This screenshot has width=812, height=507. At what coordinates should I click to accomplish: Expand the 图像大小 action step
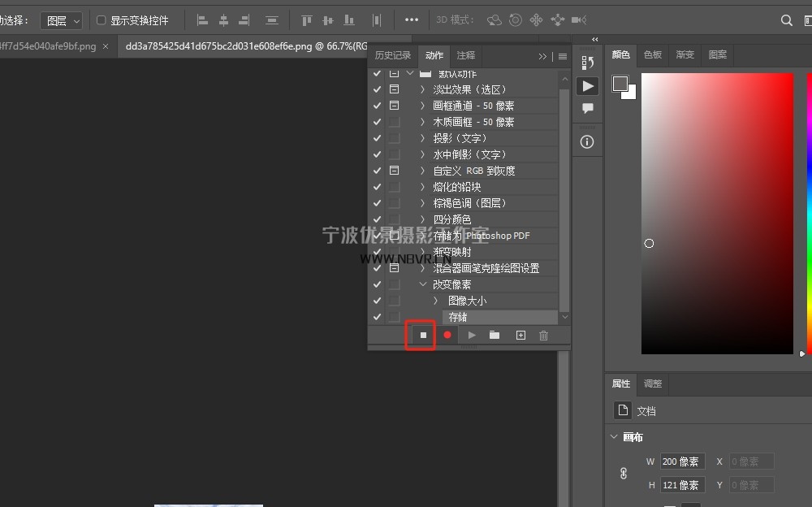pyautogui.click(x=435, y=301)
